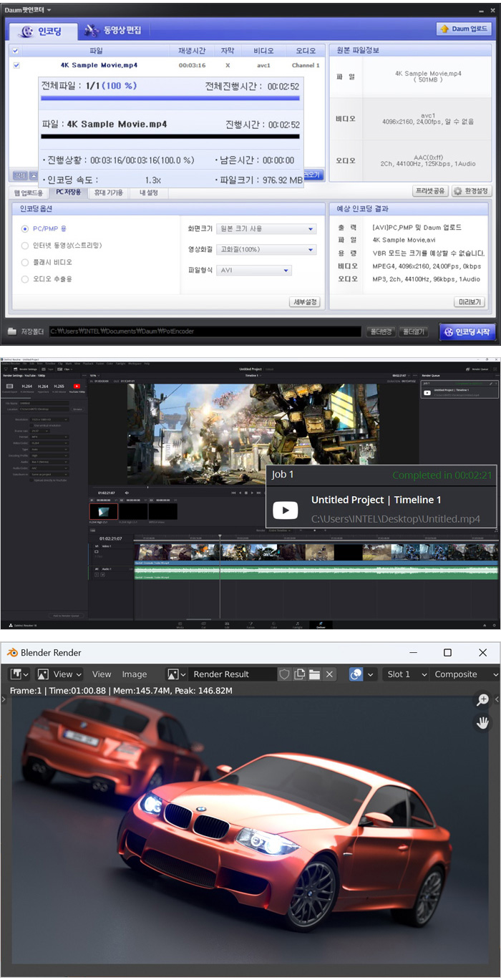Click the star icon on Daum 업로드

pyautogui.click(x=444, y=29)
